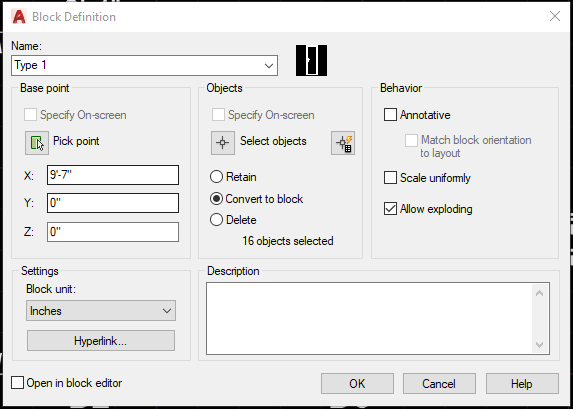573x409 pixels.
Task: Click the Description scrollbar down arrow
Action: pos(539,344)
